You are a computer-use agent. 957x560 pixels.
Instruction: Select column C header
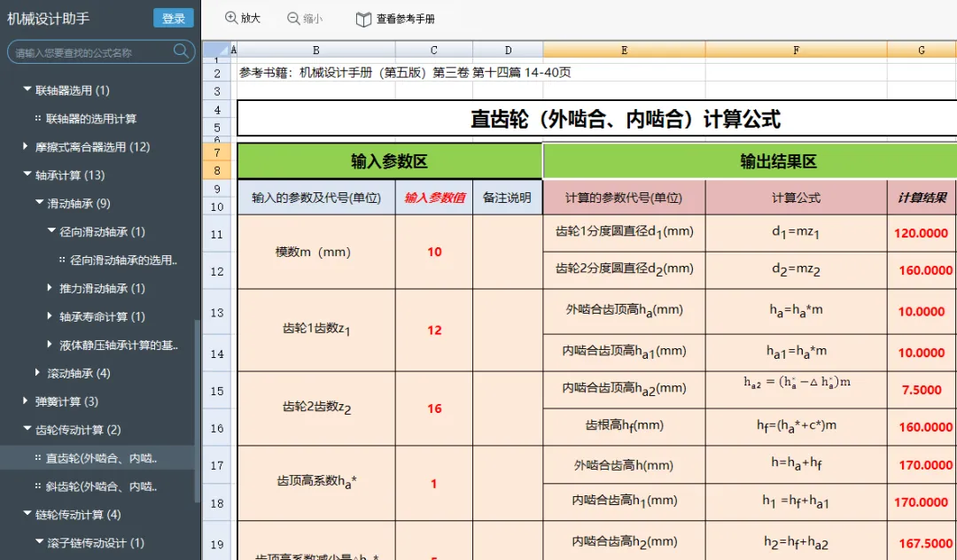coord(434,50)
